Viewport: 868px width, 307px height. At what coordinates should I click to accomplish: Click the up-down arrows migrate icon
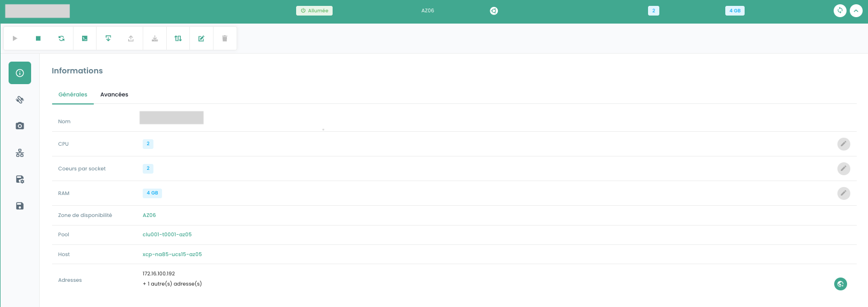pyautogui.click(x=178, y=39)
